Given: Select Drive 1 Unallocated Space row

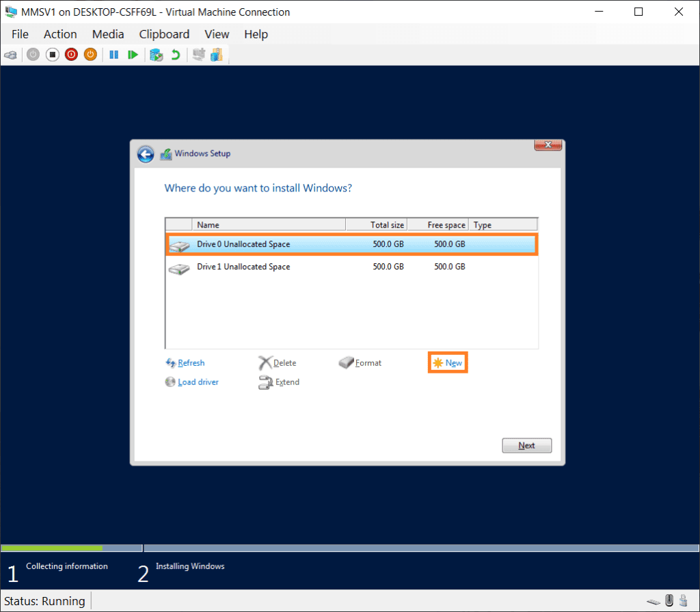Looking at the screenshot, I should pyautogui.click(x=352, y=267).
